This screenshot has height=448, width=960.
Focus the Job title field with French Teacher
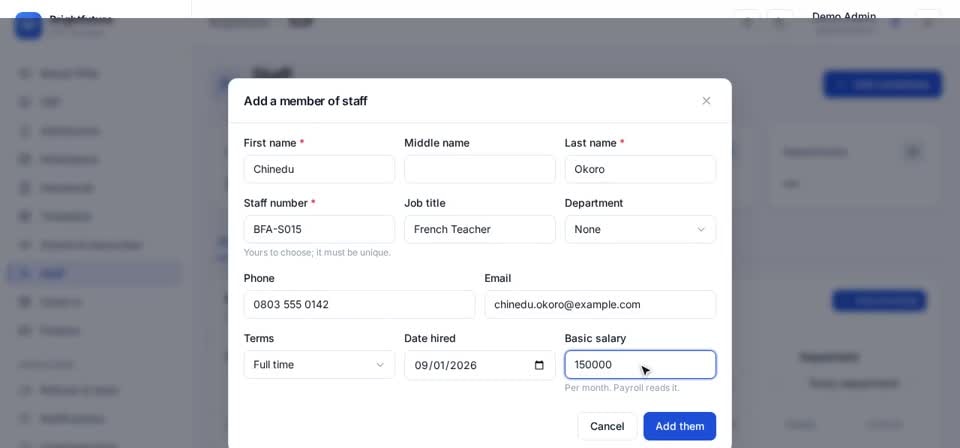click(x=479, y=230)
